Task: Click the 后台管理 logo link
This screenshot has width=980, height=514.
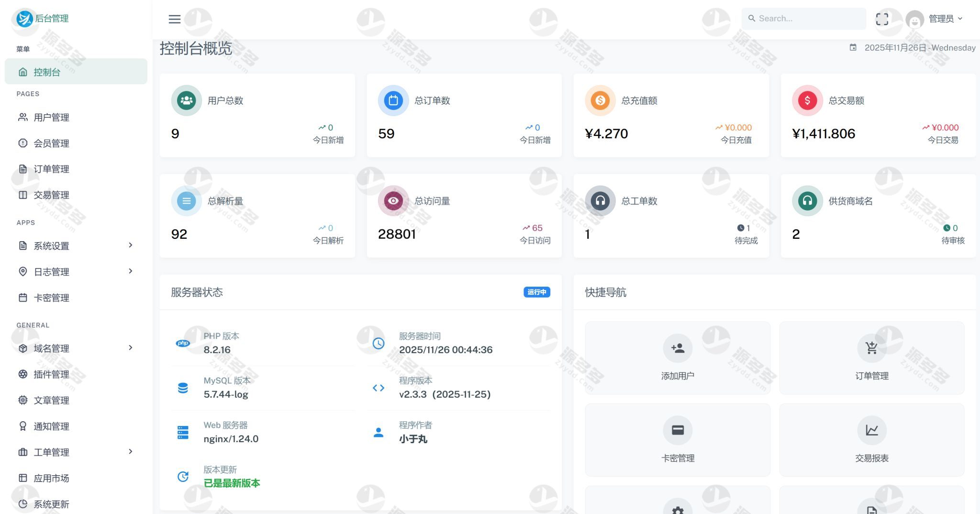Action: coord(43,19)
